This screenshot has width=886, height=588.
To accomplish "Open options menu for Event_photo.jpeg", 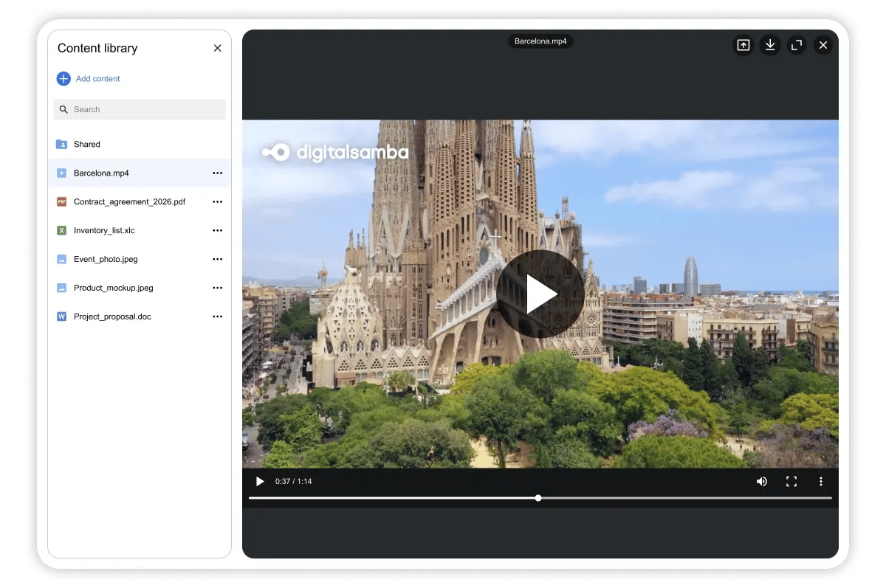I will coord(217,259).
